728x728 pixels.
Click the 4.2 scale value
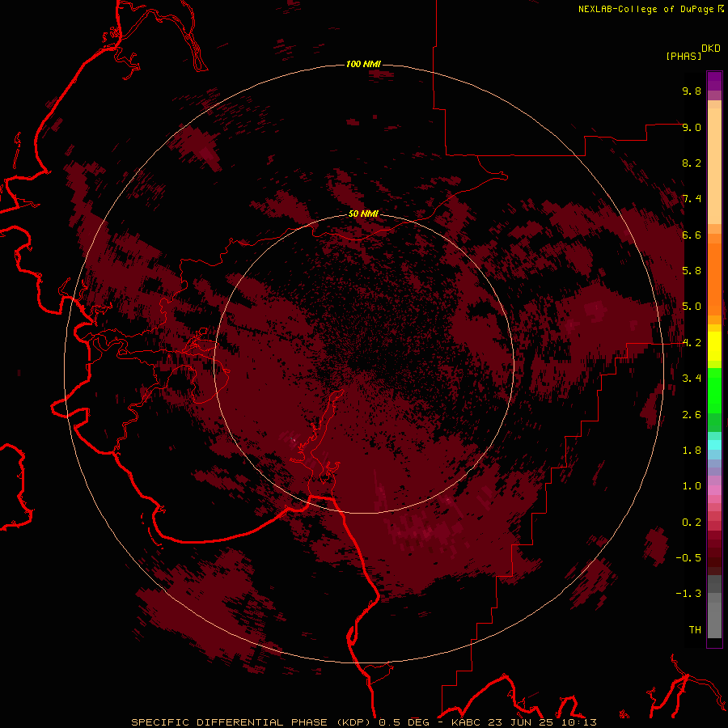(692, 343)
